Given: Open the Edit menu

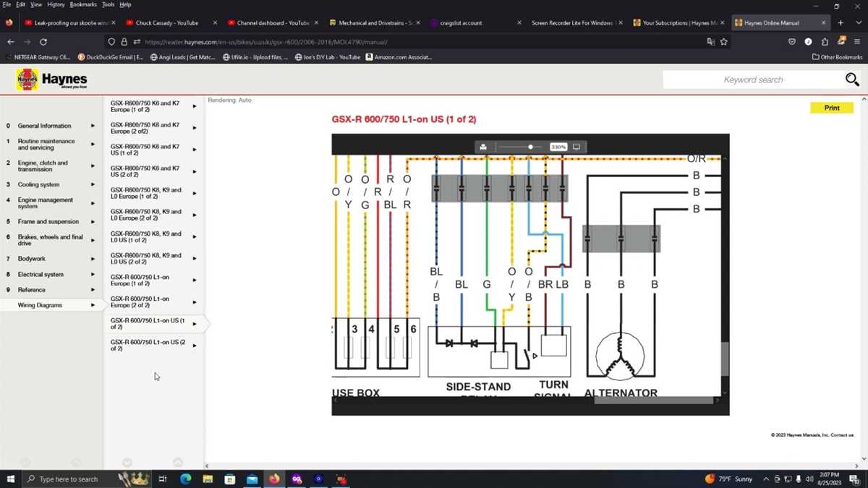Looking at the screenshot, I should [x=20, y=4].
